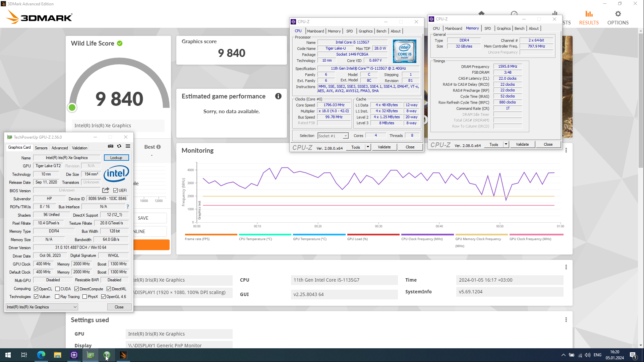Click Tools button in CPU-Z CPU window
The image size is (644, 362).
356,147
